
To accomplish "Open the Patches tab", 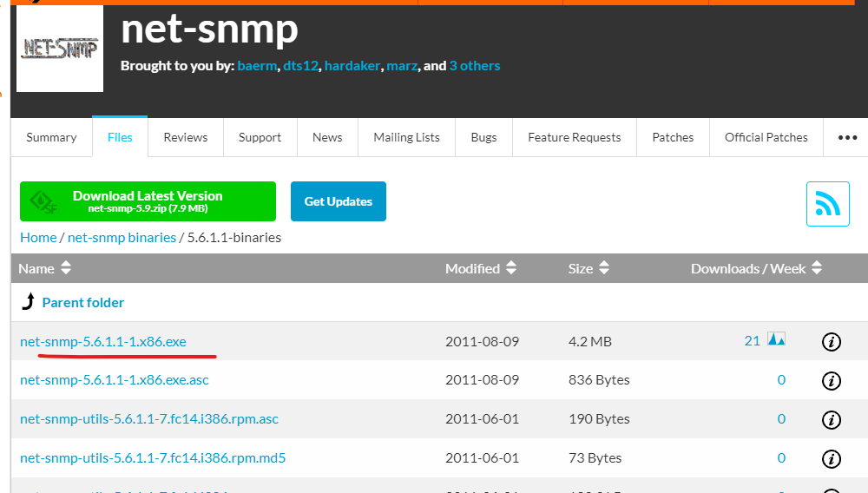I will (x=673, y=137).
